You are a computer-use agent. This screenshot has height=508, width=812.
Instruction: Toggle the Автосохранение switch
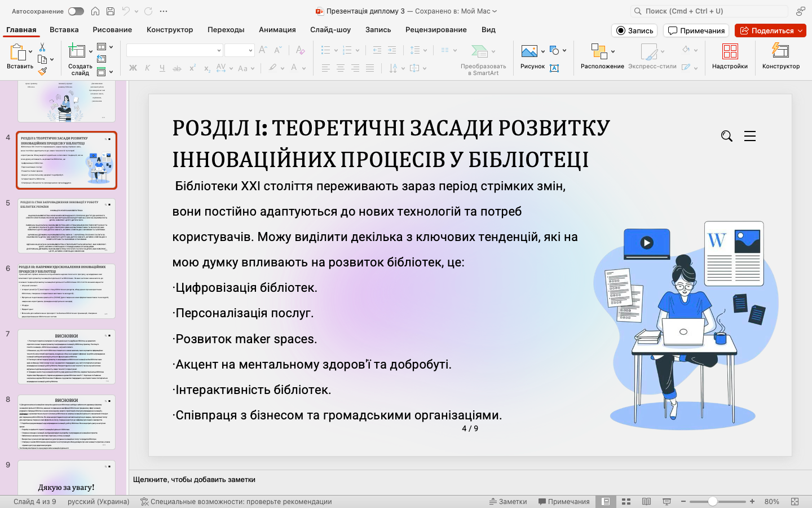(x=76, y=11)
